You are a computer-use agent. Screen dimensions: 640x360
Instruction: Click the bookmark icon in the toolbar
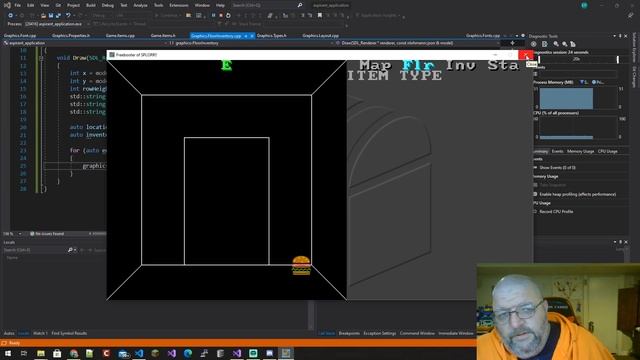pos(320,16)
